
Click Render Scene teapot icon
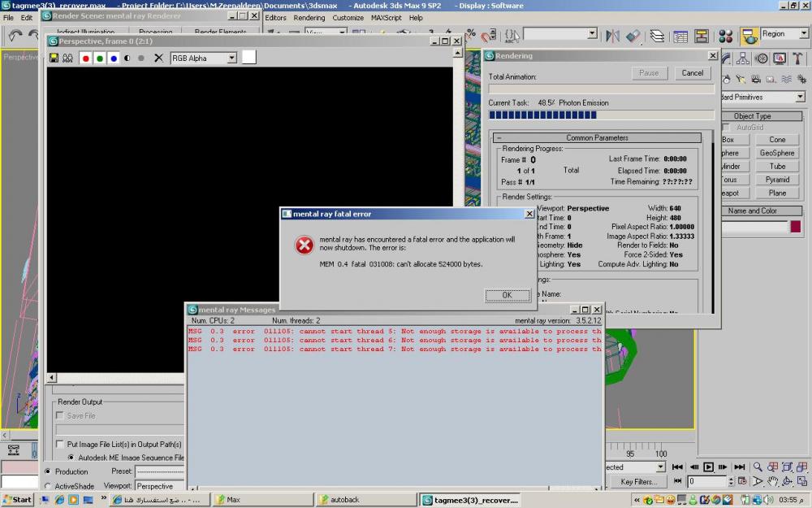click(749, 36)
